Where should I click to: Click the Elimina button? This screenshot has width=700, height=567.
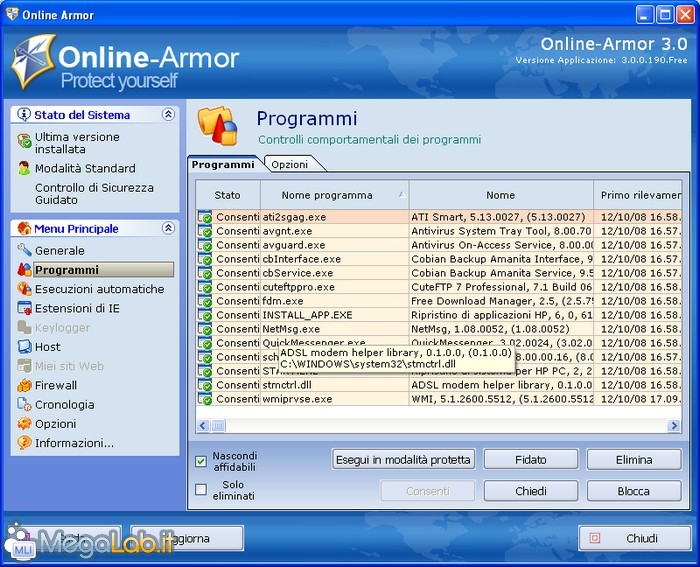coord(633,460)
